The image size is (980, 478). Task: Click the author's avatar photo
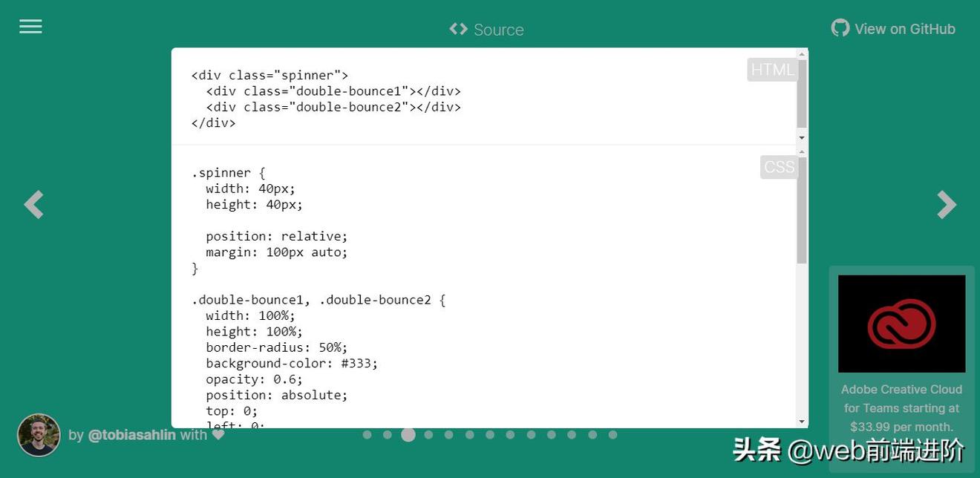click(x=39, y=435)
